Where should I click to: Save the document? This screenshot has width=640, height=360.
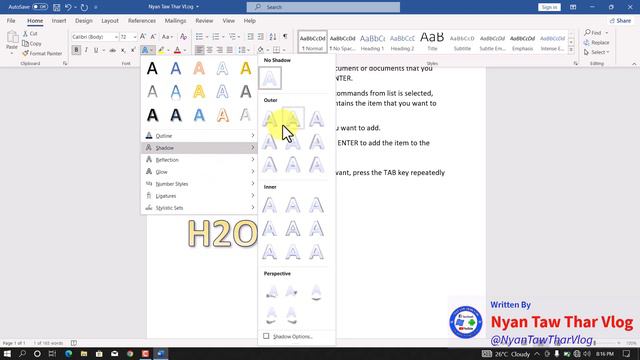click(57, 7)
